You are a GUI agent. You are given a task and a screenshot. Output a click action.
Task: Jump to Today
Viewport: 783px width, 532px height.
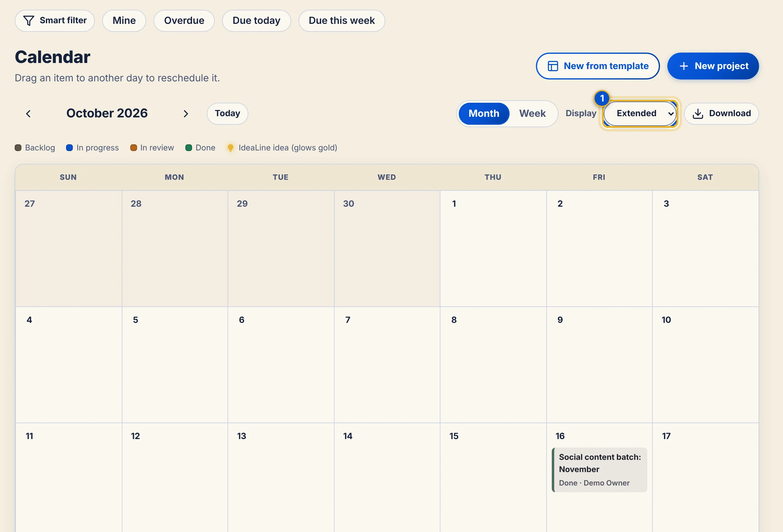(228, 113)
